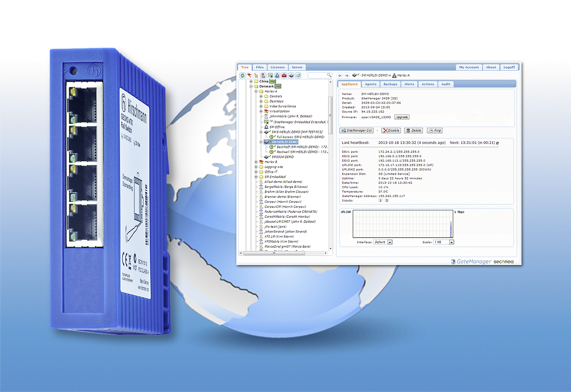Click the dark appliance toolbar icon
This screenshot has height=392, width=571.
(291, 75)
